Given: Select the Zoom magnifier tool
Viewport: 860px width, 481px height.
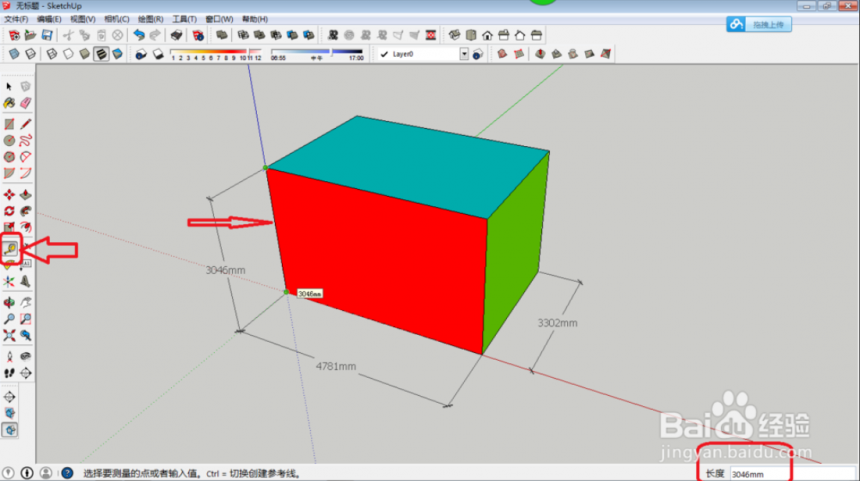Looking at the screenshot, I should coord(9,319).
